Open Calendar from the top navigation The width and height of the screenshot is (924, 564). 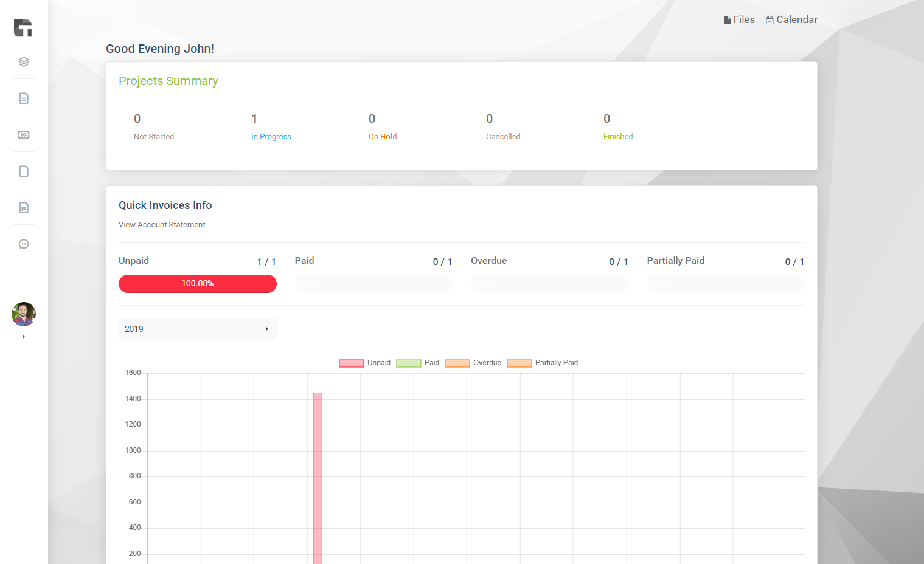click(791, 19)
